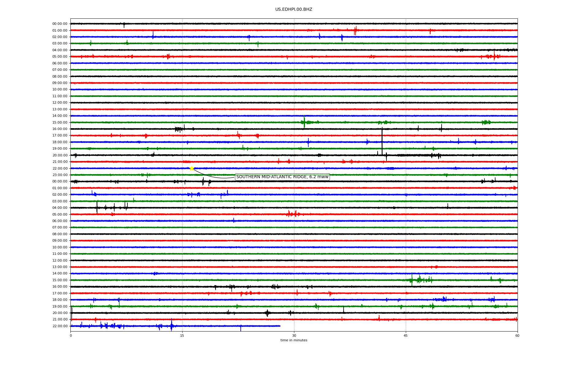Click the 22:00:00 label of the final short trace
This screenshot has width=588, height=368.
[60, 326]
